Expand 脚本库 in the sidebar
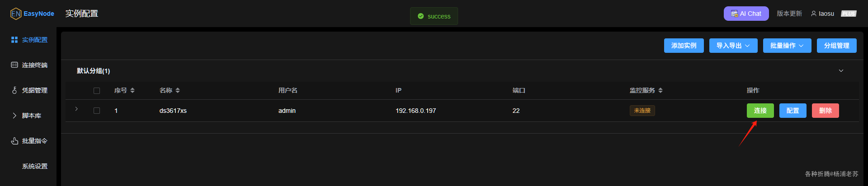 point(29,116)
